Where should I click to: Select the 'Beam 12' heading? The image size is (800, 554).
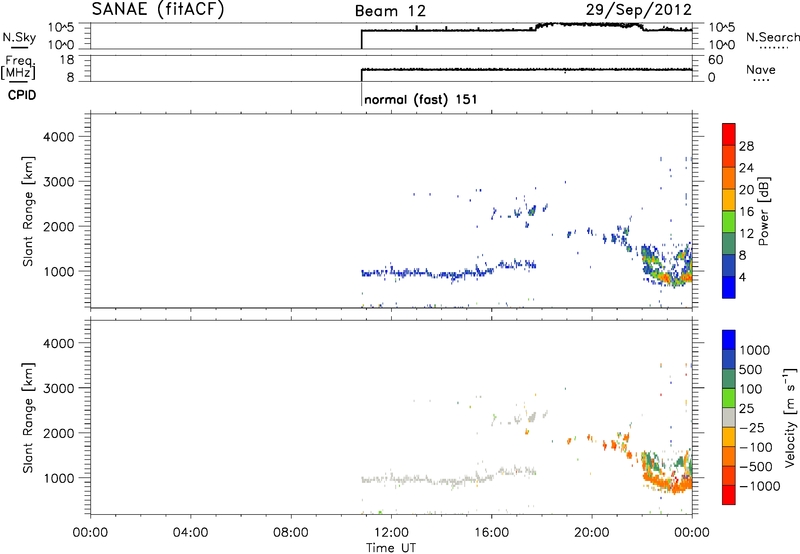(x=390, y=11)
